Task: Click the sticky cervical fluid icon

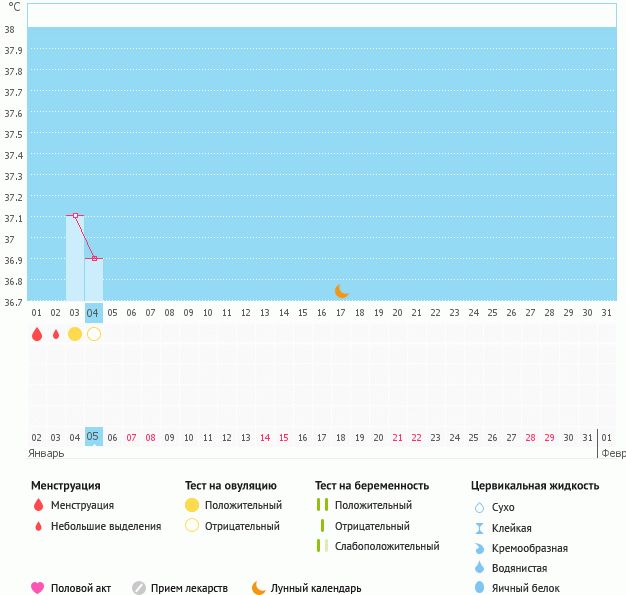Action: click(479, 528)
